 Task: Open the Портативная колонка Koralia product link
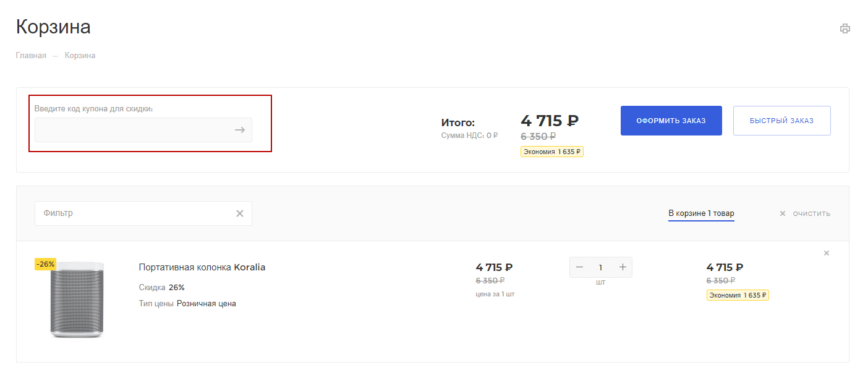coord(202,267)
